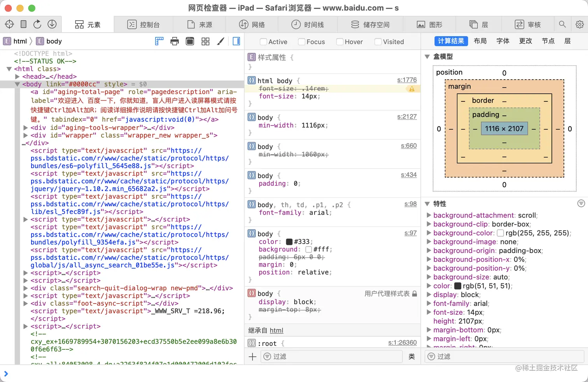Focus the styles 过滤 filter field
This screenshot has width=588, height=382.
(x=331, y=356)
